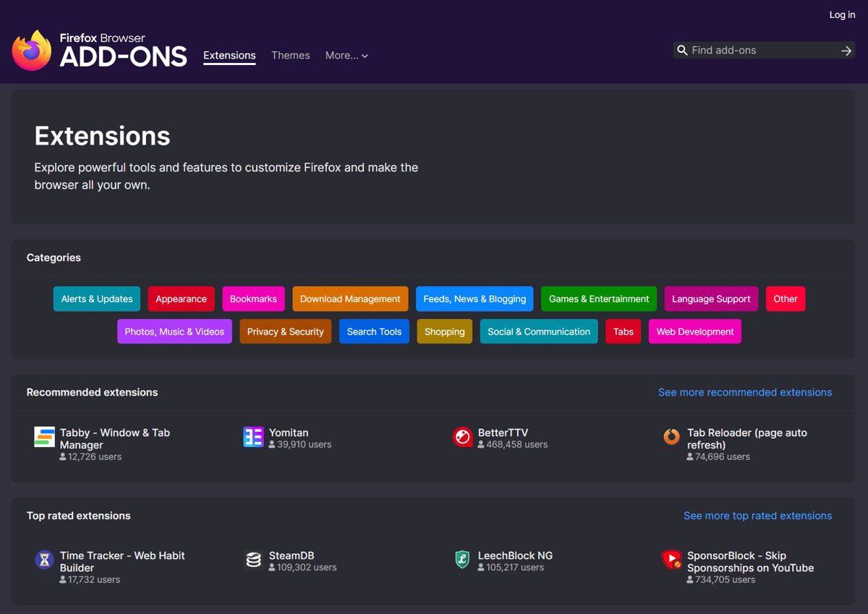Viewport: 868px width, 614px height.
Task: Click the 17,732 users text
Action: (x=94, y=580)
